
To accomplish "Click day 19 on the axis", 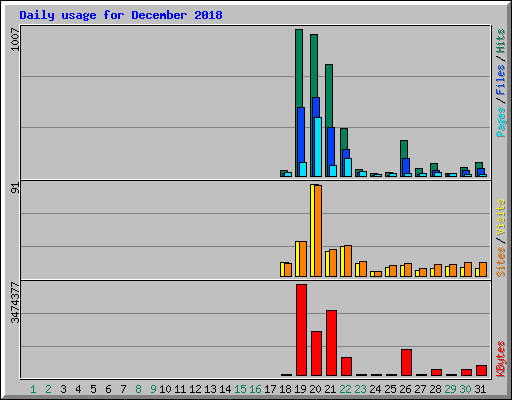I will click(x=300, y=389).
